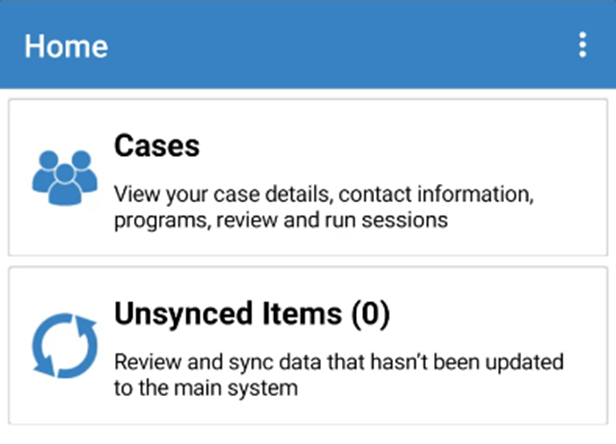Select the Unsynced Items (0) heading
616x444 pixels.
[x=252, y=314]
